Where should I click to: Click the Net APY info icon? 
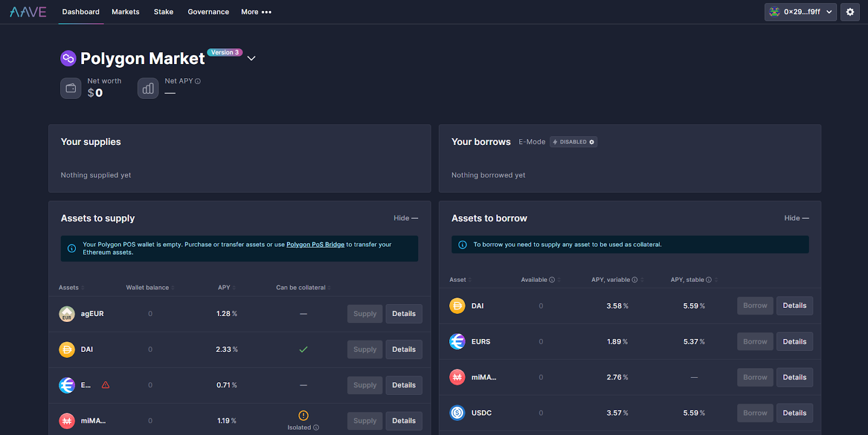click(x=198, y=81)
